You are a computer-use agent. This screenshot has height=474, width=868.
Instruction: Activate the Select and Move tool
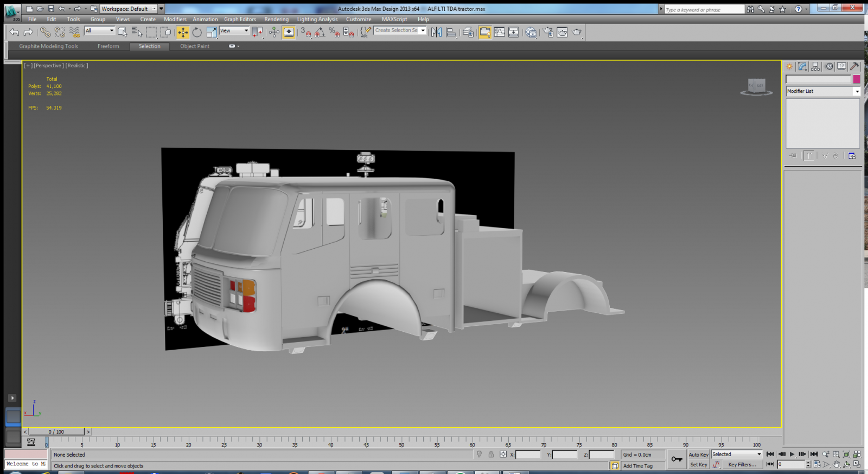(x=183, y=33)
